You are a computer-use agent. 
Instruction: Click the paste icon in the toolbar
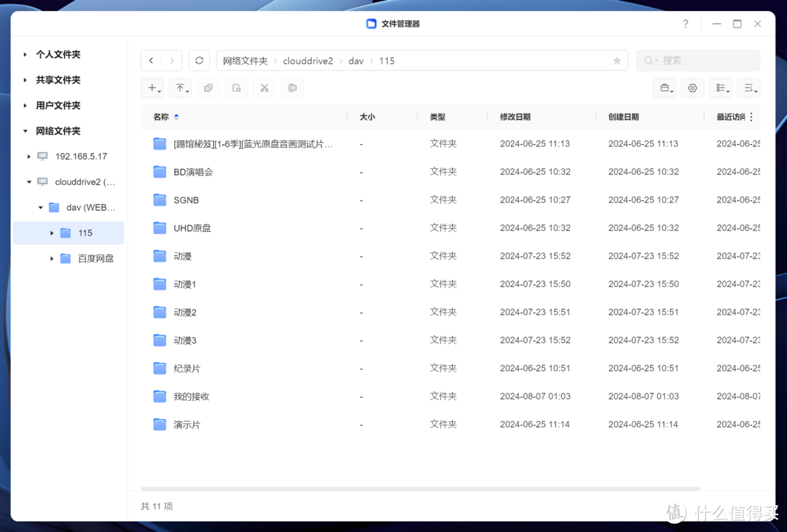[x=236, y=87]
